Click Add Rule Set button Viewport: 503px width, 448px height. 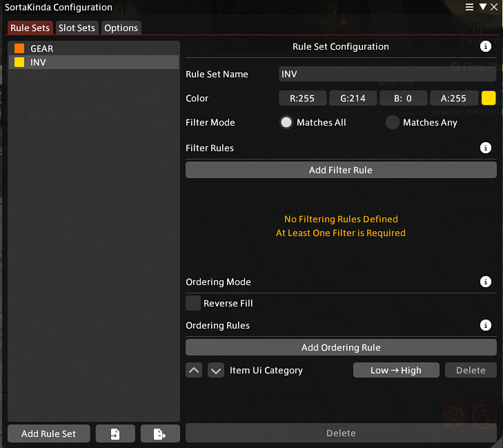[49, 434]
